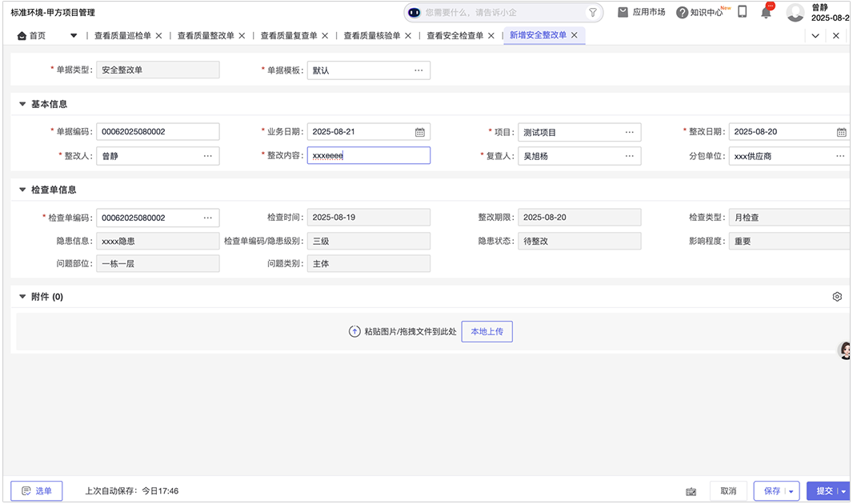Click the filter icon in search bar
The width and height of the screenshot is (853, 504).
(592, 12)
